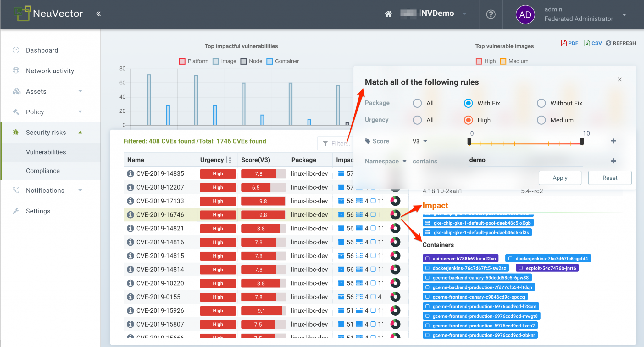
Task: Click the Security risks bug icon
Action: click(x=16, y=132)
